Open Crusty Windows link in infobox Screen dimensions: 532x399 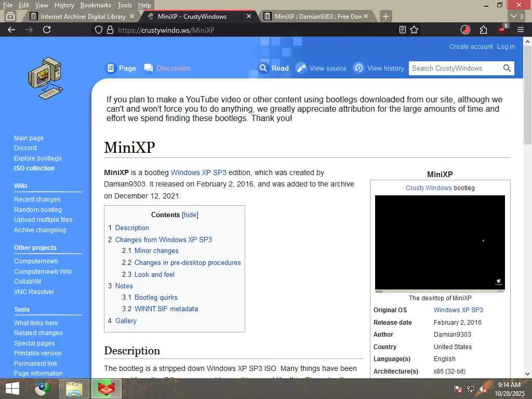[x=429, y=188]
